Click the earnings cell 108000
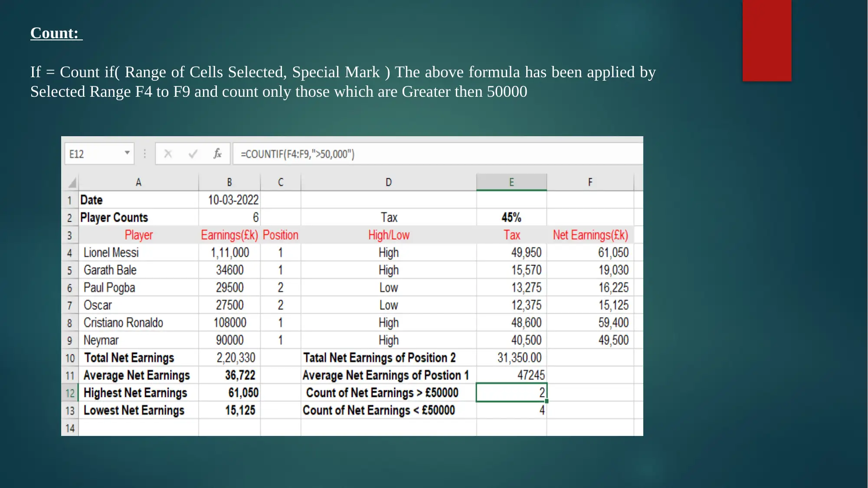868x488 pixels. pyautogui.click(x=229, y=323)
